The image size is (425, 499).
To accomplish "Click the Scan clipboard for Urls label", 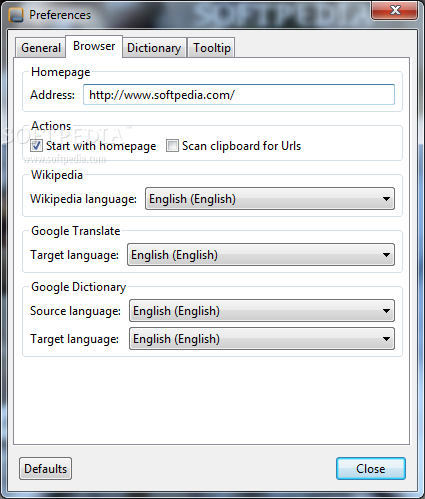I will click(241, 146).
